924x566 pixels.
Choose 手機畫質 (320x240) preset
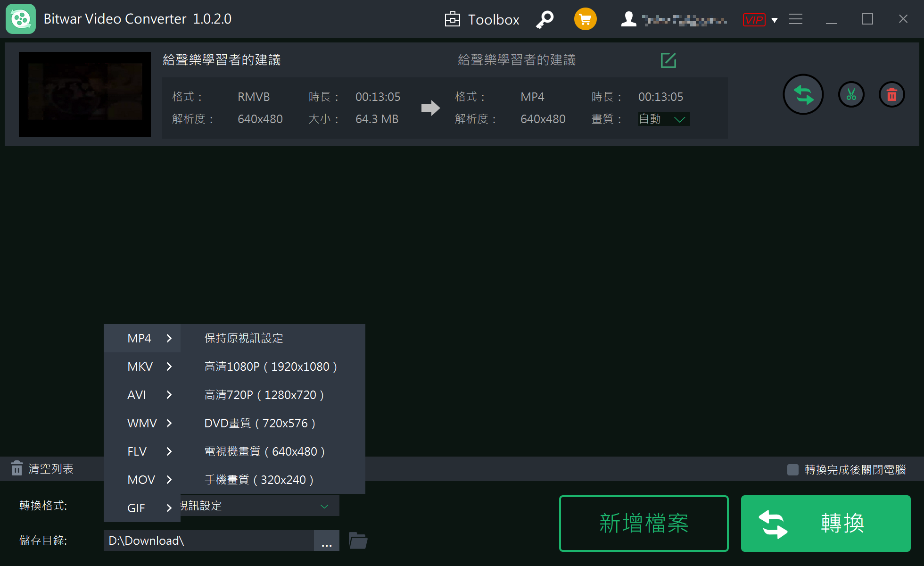point(272,480)
